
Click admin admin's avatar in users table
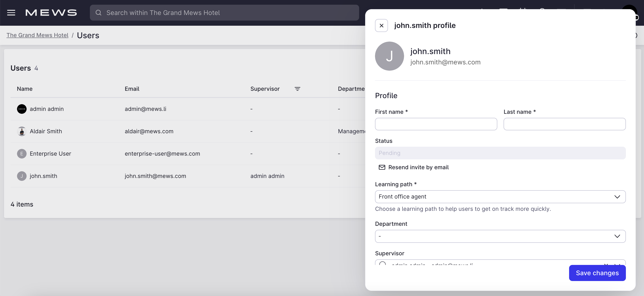click(x=22, y=109)
